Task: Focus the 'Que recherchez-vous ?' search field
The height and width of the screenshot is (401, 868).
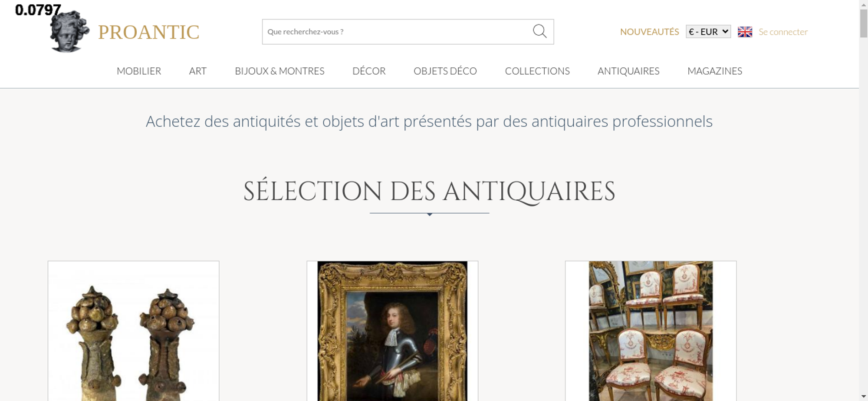Action: [397, 32]
